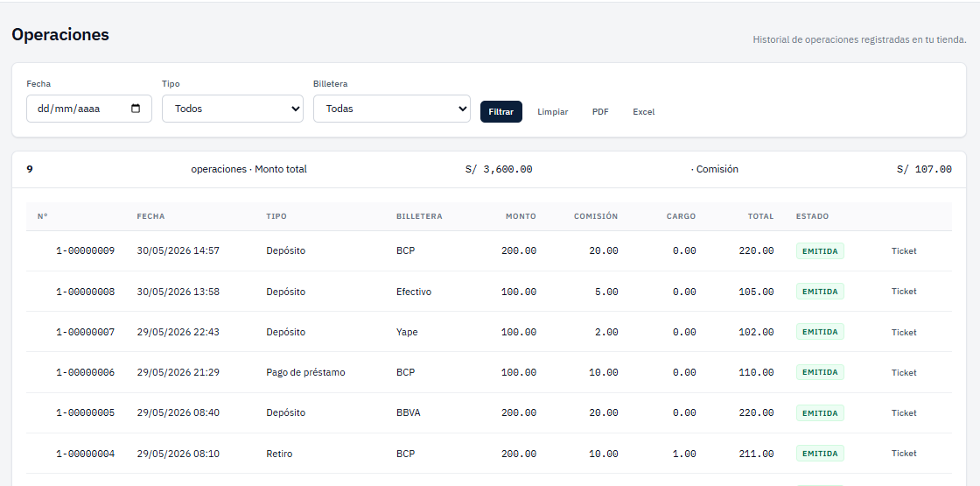980x486 pixels.
Task: Click the FECHA column header
Action: click(150, 216)
